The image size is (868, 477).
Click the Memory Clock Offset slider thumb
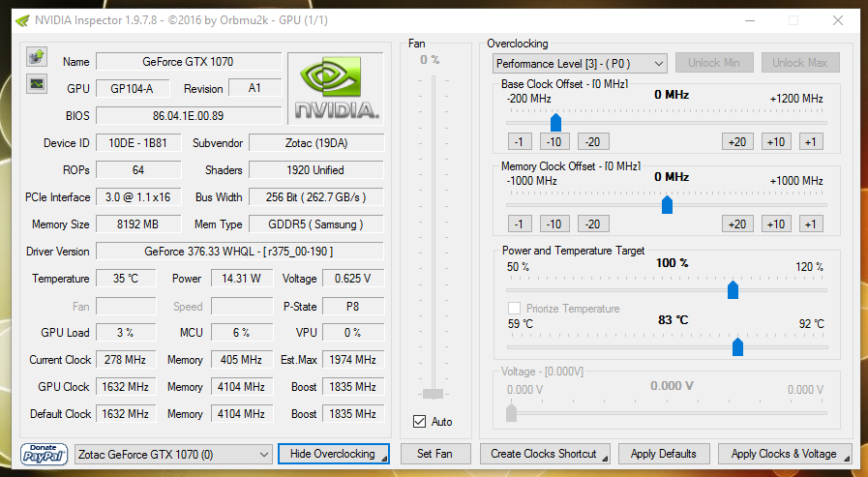(667, 204)
